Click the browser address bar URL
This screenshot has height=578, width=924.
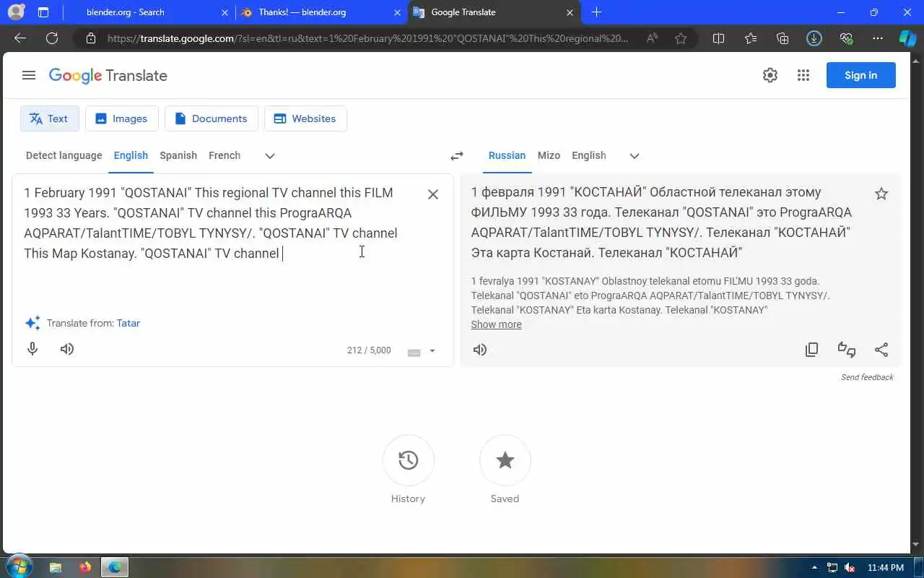pyautogui.click(x=367, y=38)
